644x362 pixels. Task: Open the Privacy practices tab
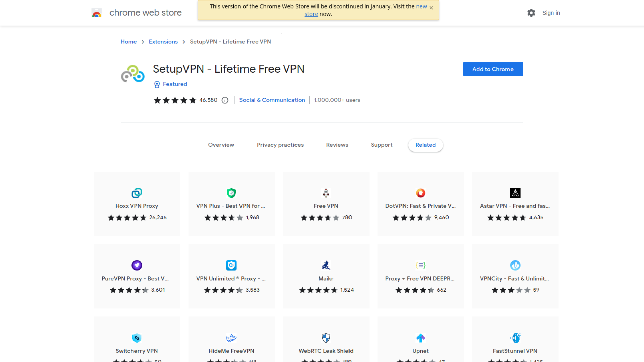point(280,145)
